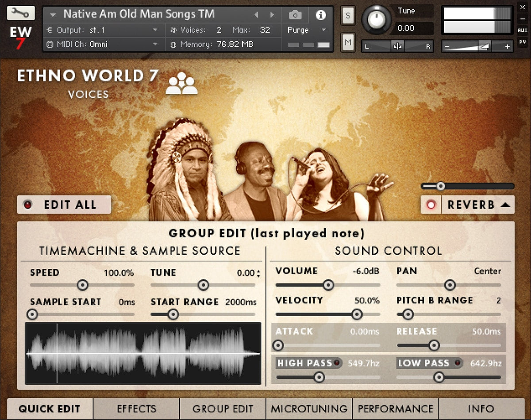Decrease volume with the minus button
531x420 pixels.
pos(447,46)
